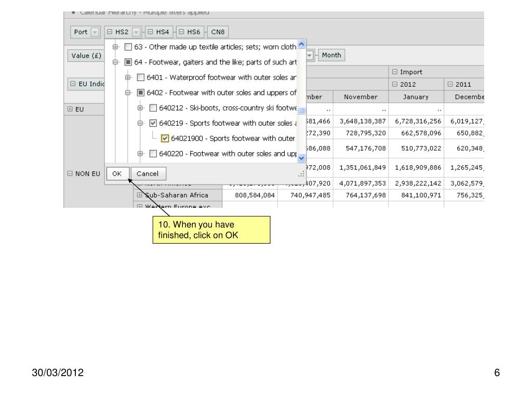Click the scroll up arrow in filter list

pos(301,44)
